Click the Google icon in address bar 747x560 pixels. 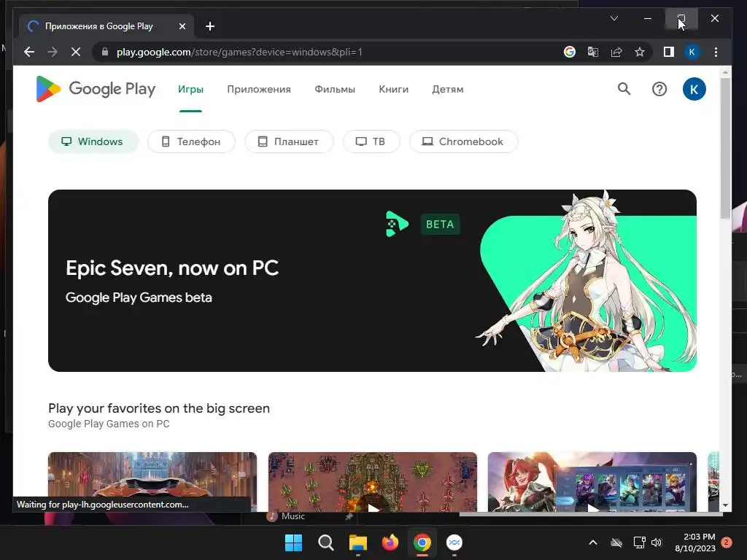click(x=569, y=52)
